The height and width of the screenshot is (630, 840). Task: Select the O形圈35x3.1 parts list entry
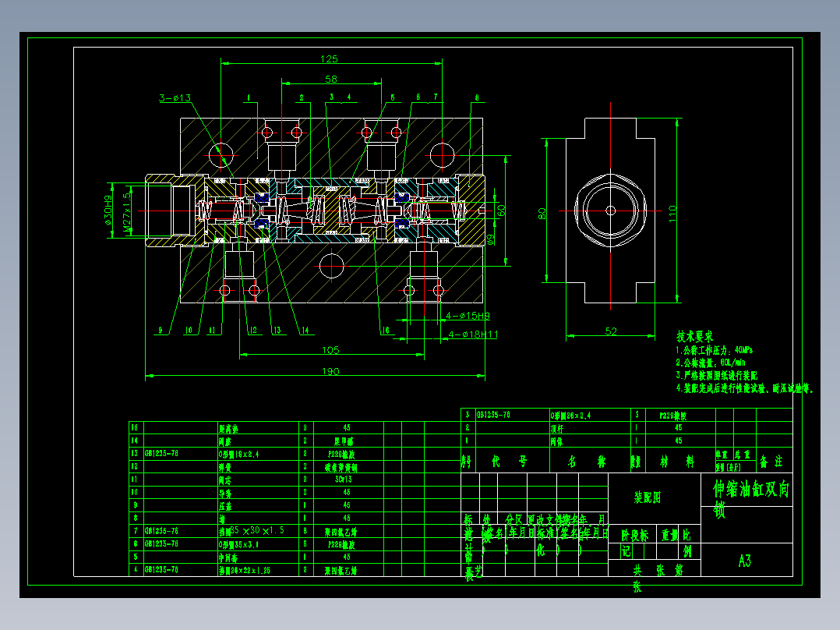click(x=238, y=545)
